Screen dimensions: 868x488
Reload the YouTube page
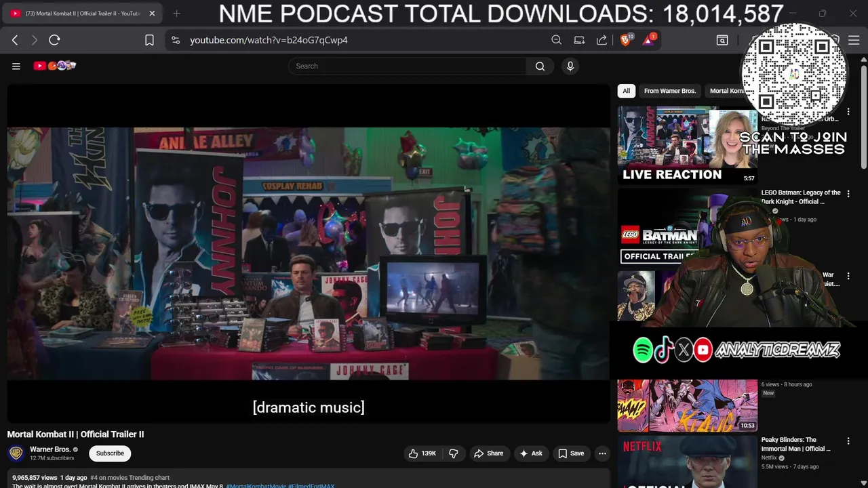click(x=54, y=40)
